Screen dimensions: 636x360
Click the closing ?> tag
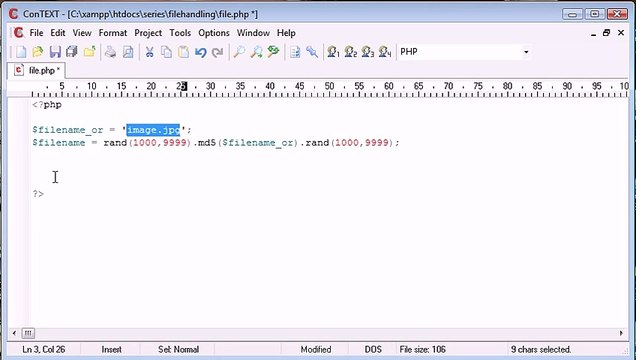tap(38, 194)
